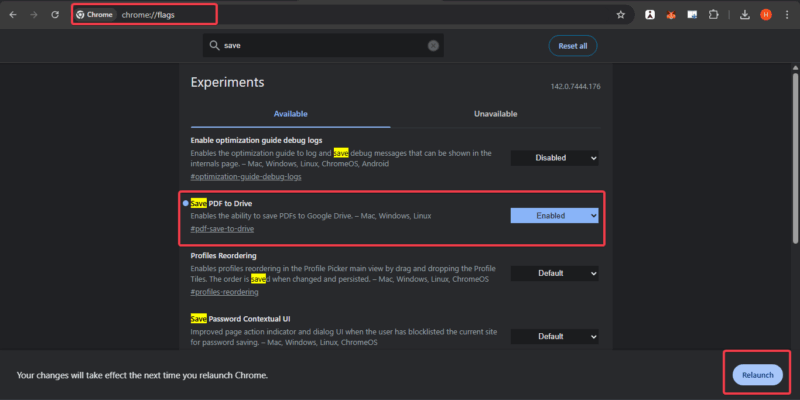
Task: Open Save Password Contextual UI dropdown
Action: click(554, 336)
